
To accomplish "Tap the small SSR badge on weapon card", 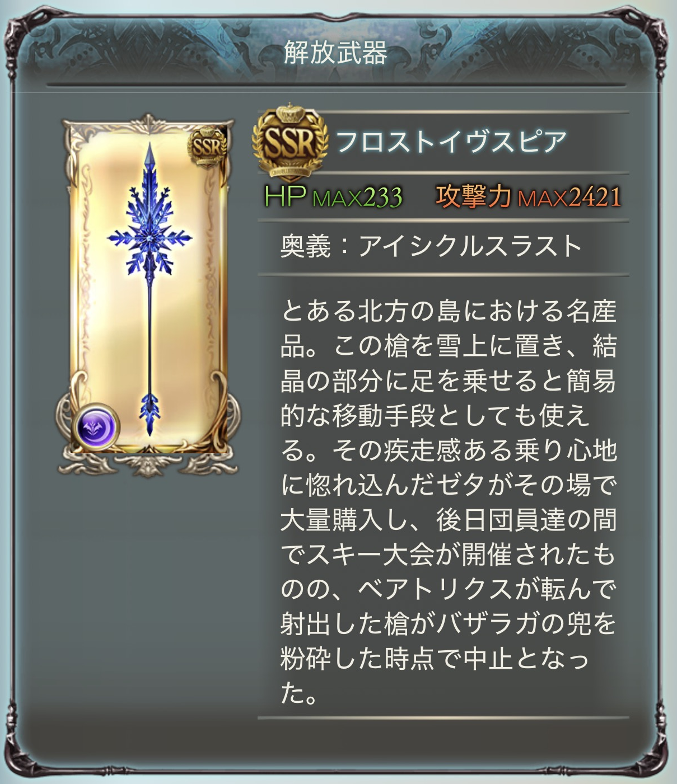I will 208,147.
